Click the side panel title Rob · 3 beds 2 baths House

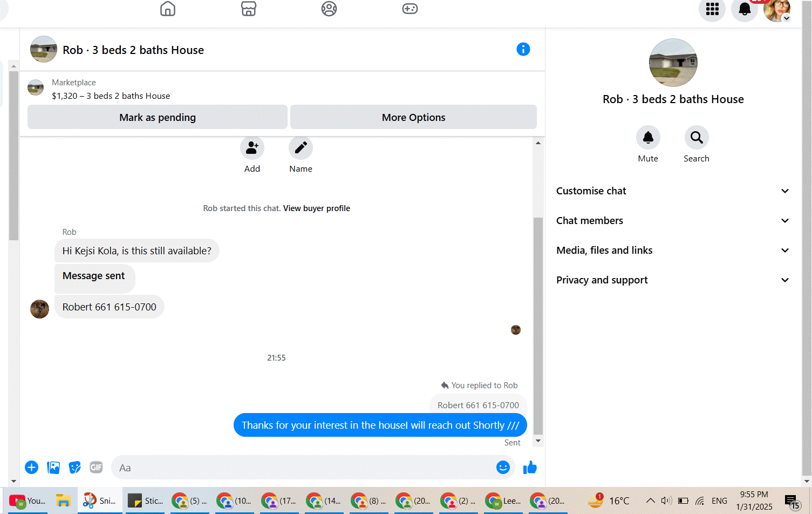(673, 99)
